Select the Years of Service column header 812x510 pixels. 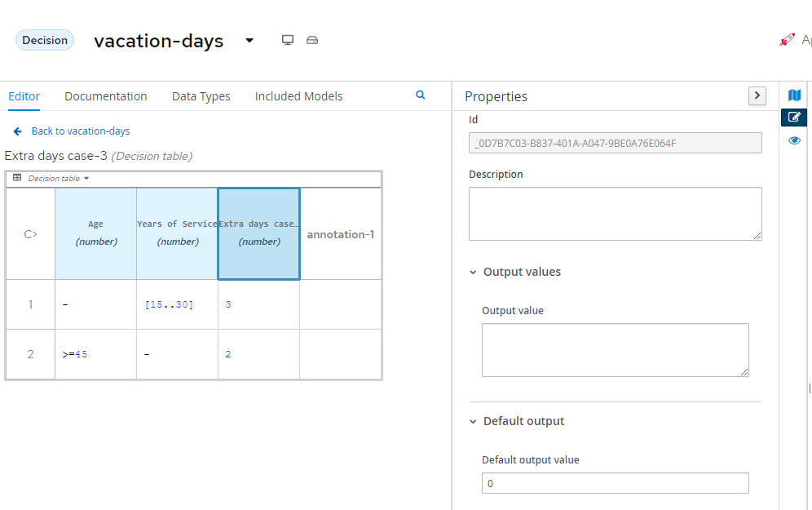(x=177, y=234)
